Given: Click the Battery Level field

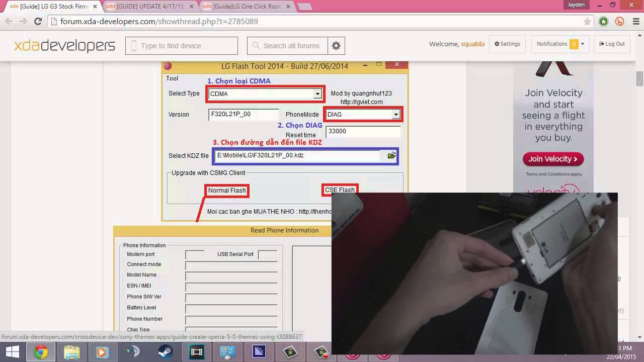Looking at the screenshot, I should pos(231,308).
